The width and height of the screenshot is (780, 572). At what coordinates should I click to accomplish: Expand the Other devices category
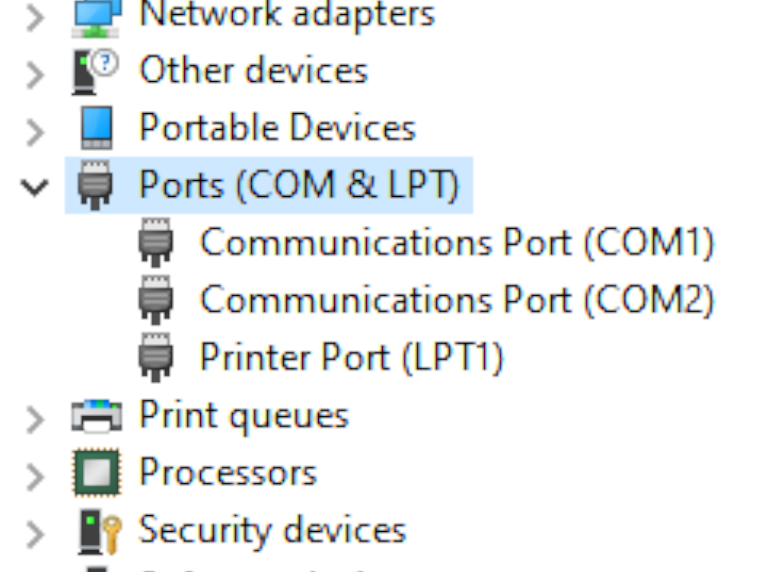pos(35,75)
